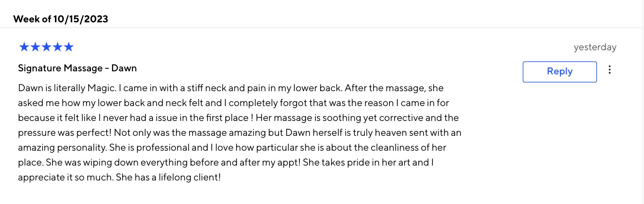This screenshot has height=204, width=644.
Task: Click the phrase "pressure was perfect!"
Action: pyautogui.click(x=64, y=133)
